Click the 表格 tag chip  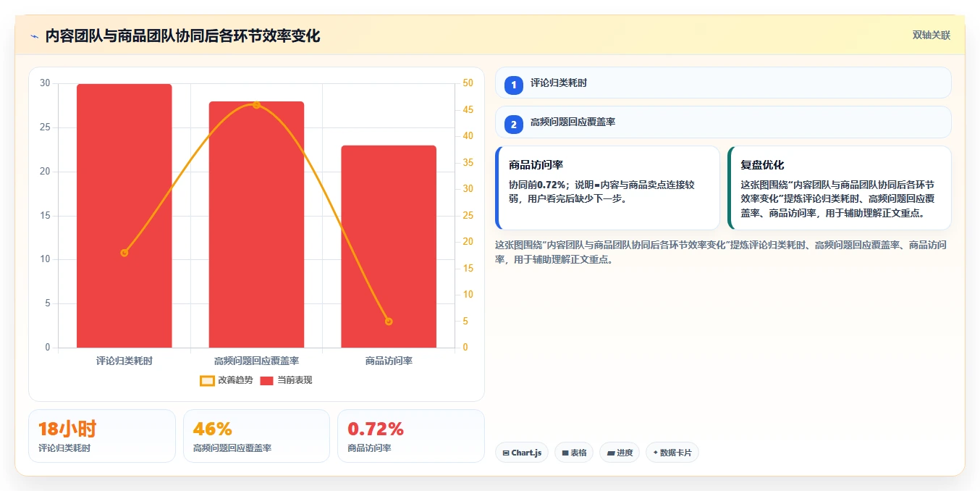(x=574, y=453)
